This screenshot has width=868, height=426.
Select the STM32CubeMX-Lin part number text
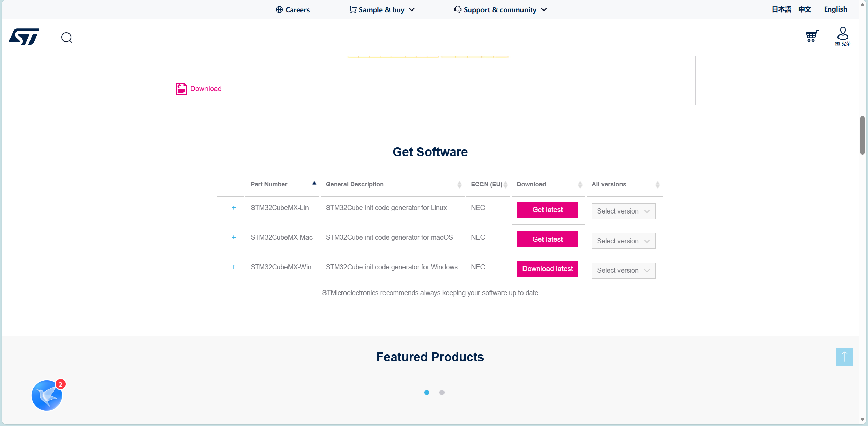coord(280,208)
